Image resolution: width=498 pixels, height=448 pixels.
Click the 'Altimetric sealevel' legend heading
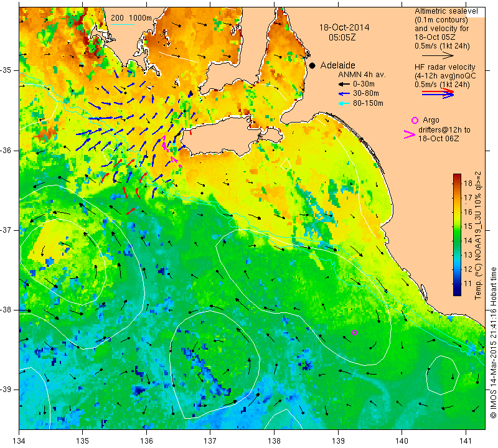click(446, 11)
